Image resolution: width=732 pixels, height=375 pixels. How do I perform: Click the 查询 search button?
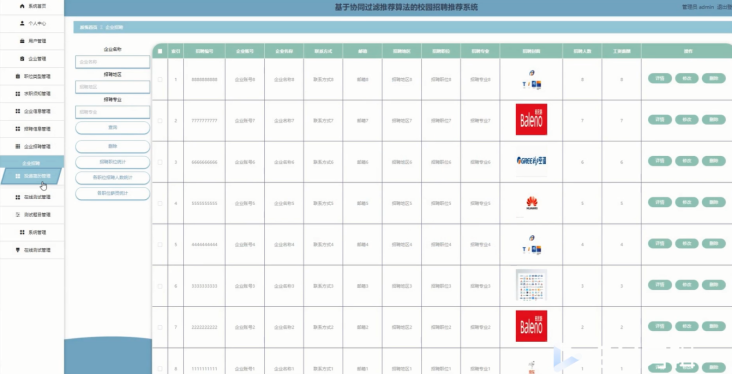point(113,127)
